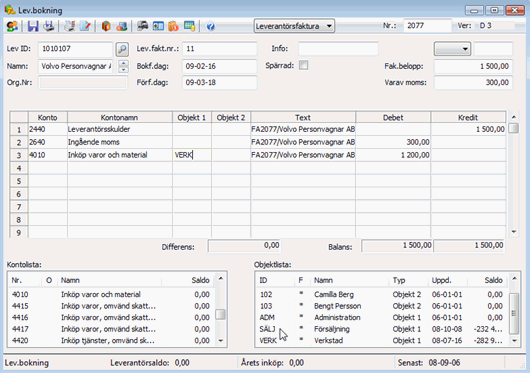Open the blue help question mark icon
Viewport: 530px width, 373px height.
click(211, 26)
